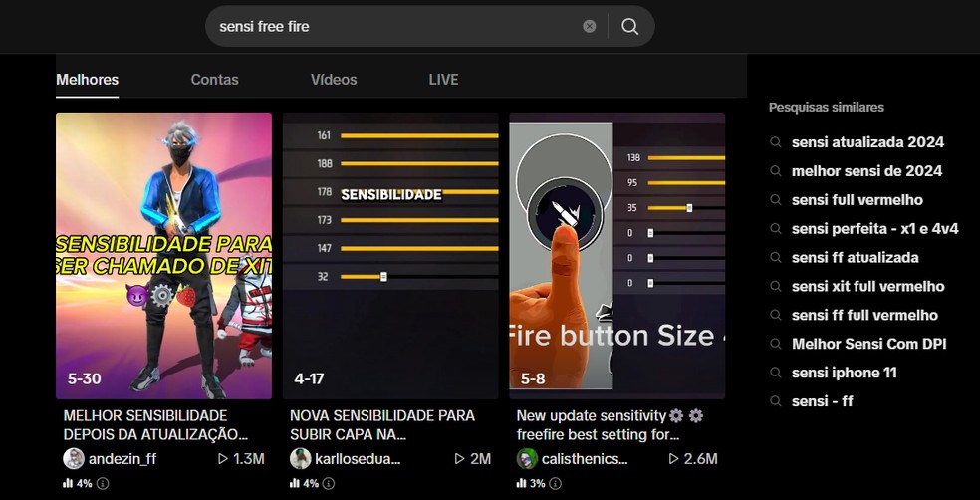Click the info icon under calisthenics
The height and width of the screenshot is (500, 980).
point(555,484)
